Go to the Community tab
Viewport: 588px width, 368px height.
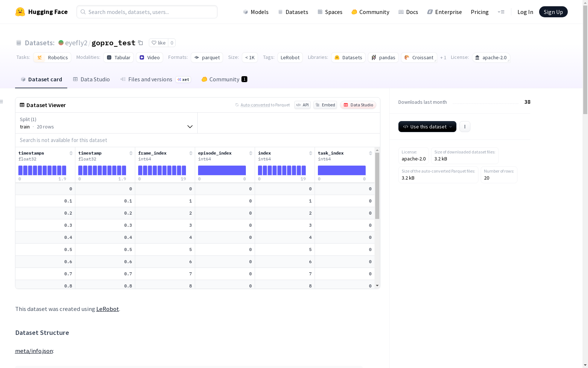tap(224, 79)
